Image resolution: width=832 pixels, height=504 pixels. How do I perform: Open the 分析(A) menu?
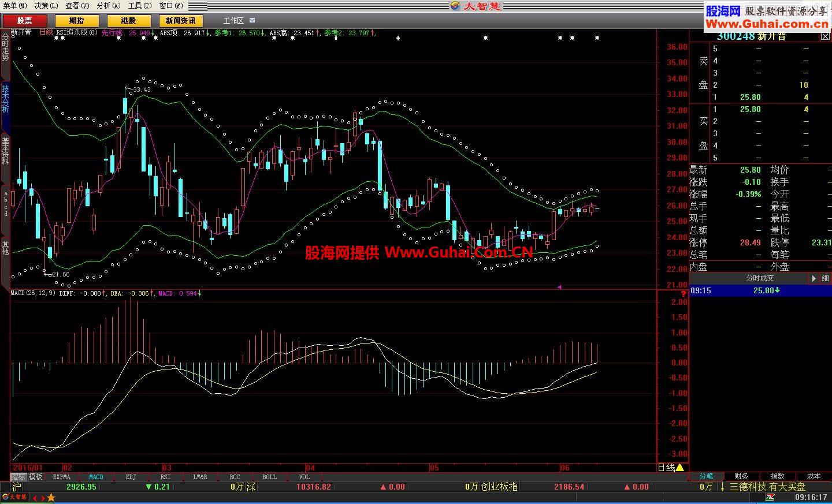coord(108,6)
